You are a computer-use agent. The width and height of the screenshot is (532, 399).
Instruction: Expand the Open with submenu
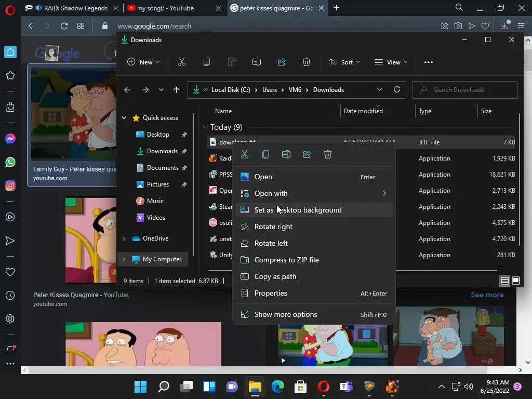point(314,193)
